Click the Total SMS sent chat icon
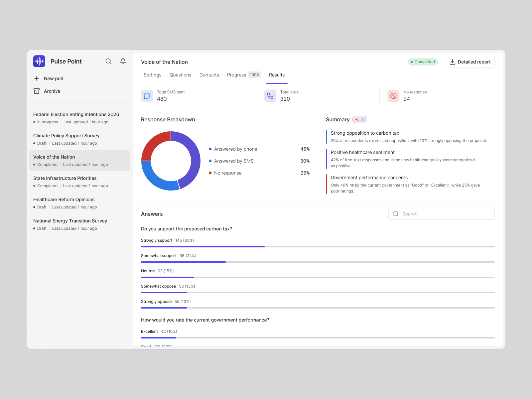This screenshot has height=399, width=532. [x=147, y=96]
